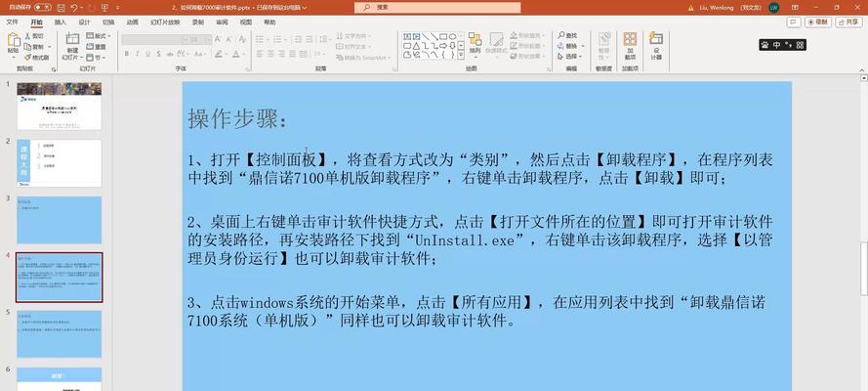Select slide 2 thumbnail (课程大纲)

[x=60, y=163]
